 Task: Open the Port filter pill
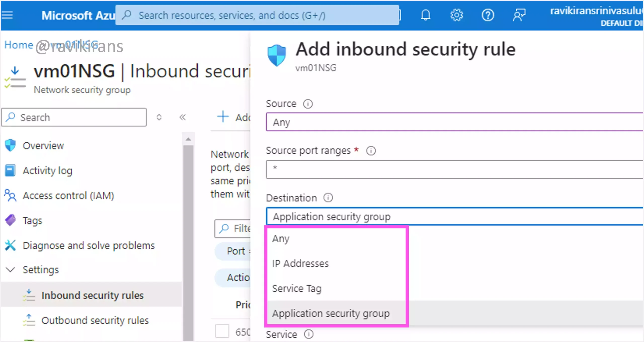tap(233, 251)
